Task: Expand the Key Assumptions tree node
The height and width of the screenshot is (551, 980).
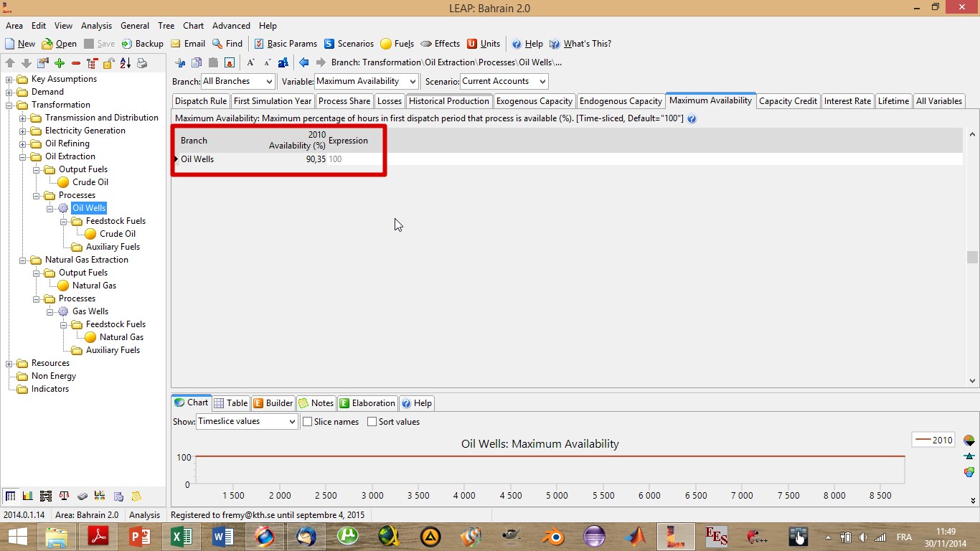Action: click(x=9, y=79)
